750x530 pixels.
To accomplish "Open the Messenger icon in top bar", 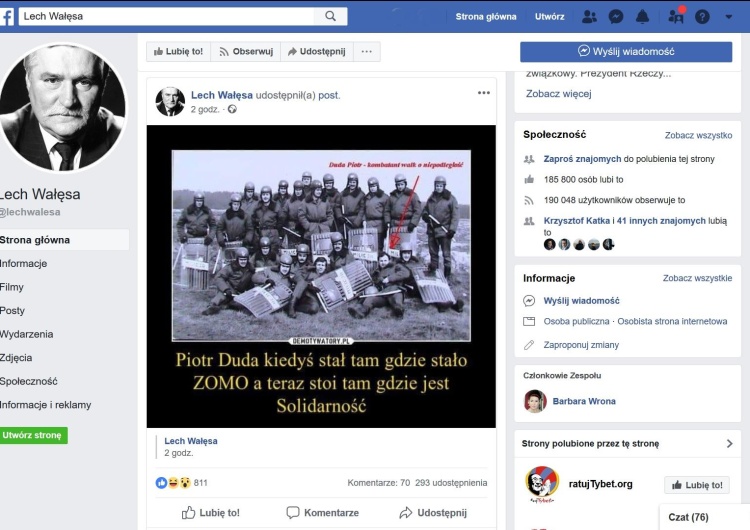I will 617,16.
